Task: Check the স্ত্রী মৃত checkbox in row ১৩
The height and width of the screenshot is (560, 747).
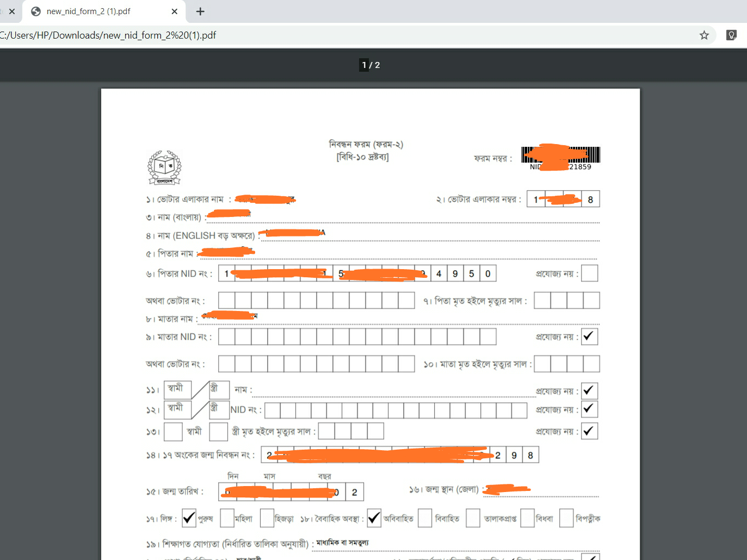Action: point(218,432)
